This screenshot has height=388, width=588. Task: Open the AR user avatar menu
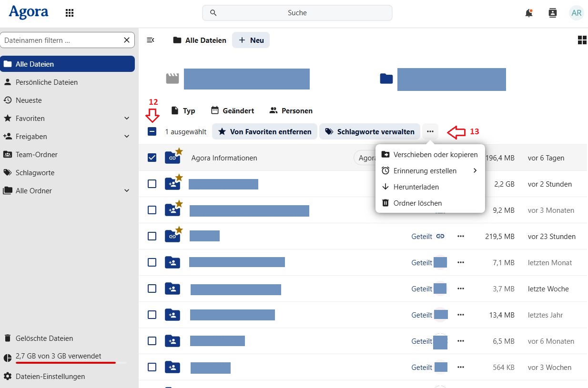(x=576, y=13)
